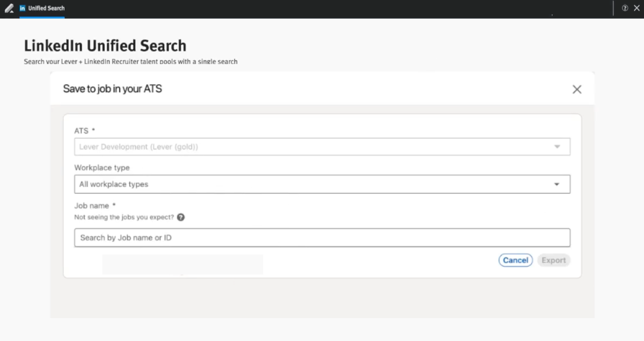
Task: Click the Job name help tooltip icon
Action: click(181, 217)
